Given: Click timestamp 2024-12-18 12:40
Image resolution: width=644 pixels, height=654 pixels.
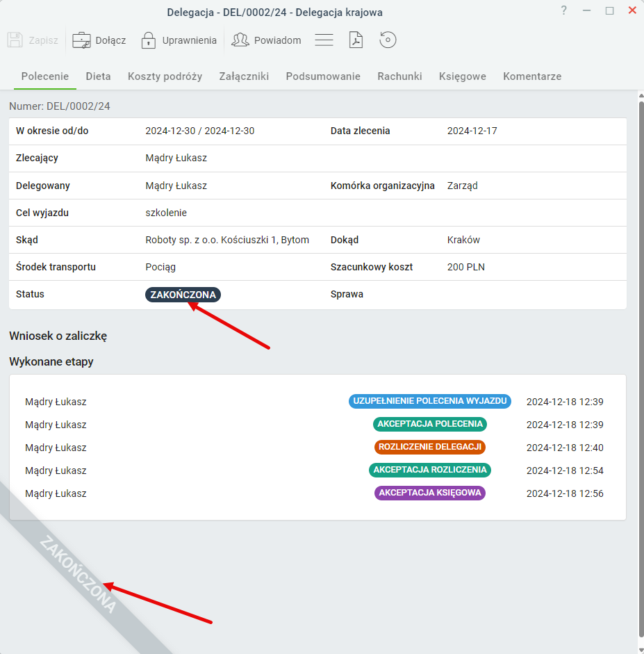Looking at the screenshot, I should pos(565,448).
